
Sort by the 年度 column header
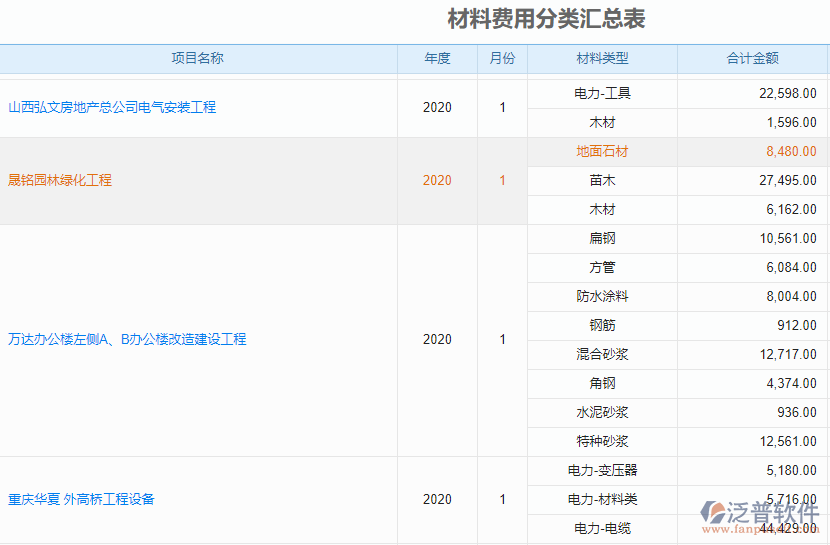point(437,58)
